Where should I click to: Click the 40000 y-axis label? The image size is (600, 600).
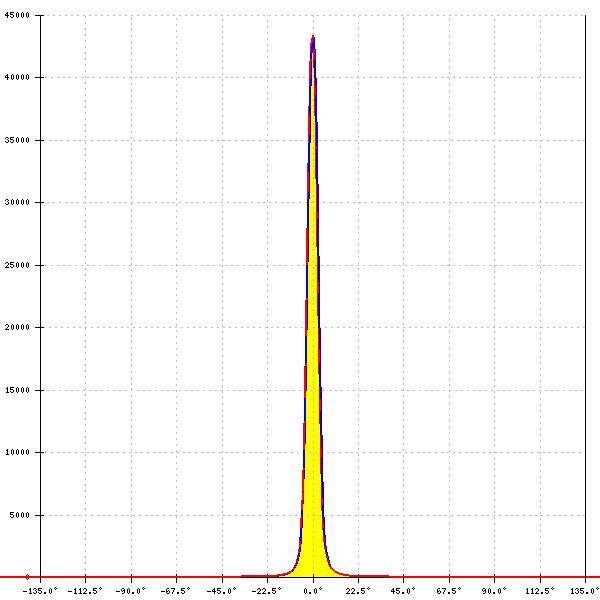tap(17, 77)
